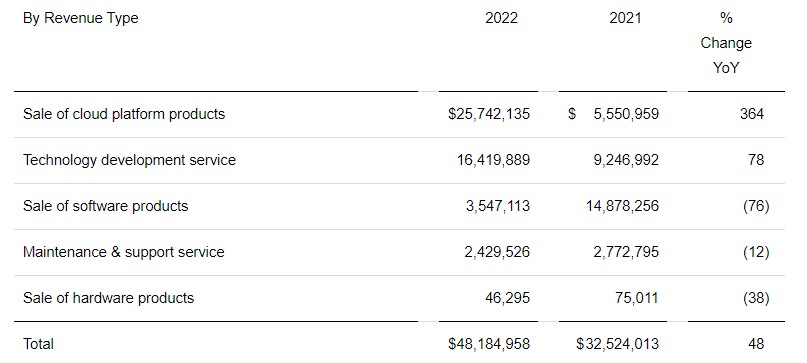Select the 364 percent change cell
This screenshot has height=363, width=807.
[x=751, y=114]
